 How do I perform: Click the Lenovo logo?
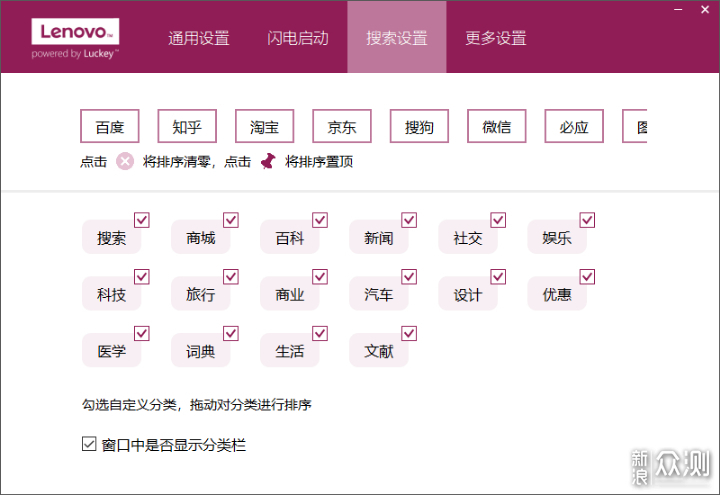[x=75, y=32]
